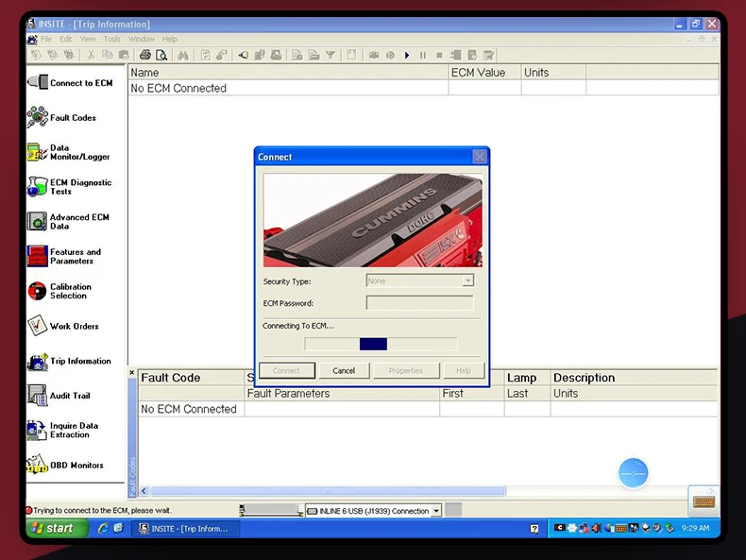Open ECM Diagnostic Tests

[70, 186]
